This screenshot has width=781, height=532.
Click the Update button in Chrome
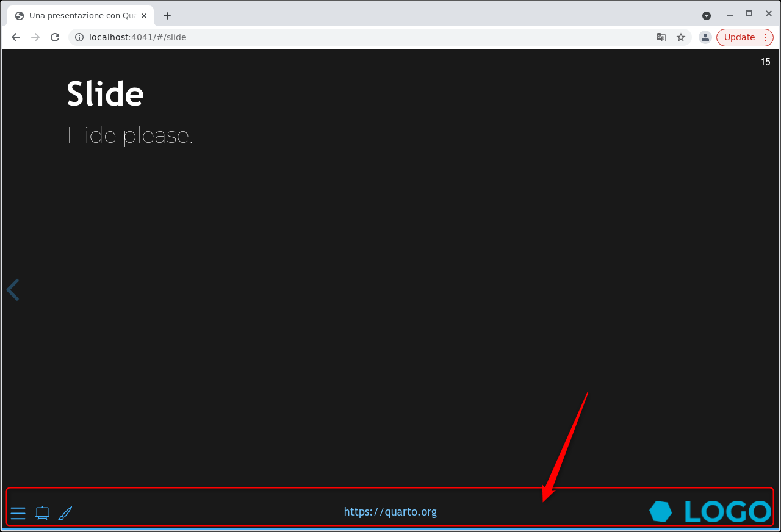tap(740, 37)
